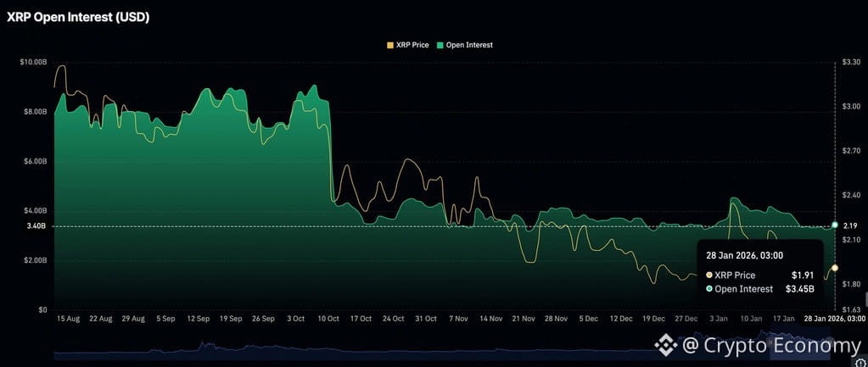Toggle the XRP Price series in the legend
This screenshot has height=367, width=868.
(x=407, y=45)
